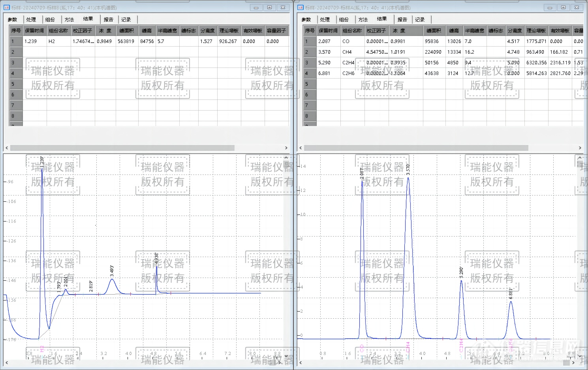588x370 pixels.
Task: Select row header 4 in 标样A table
Action: (x=310, y=73)
